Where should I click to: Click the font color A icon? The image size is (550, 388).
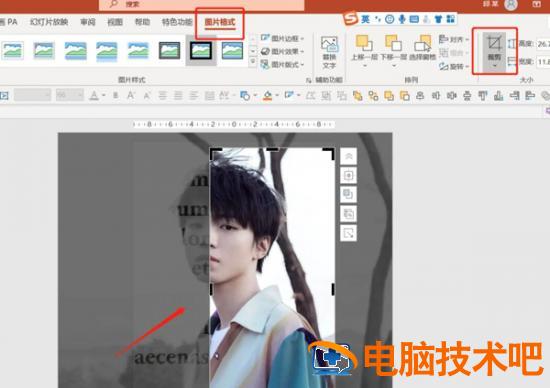tap(94, 95)
